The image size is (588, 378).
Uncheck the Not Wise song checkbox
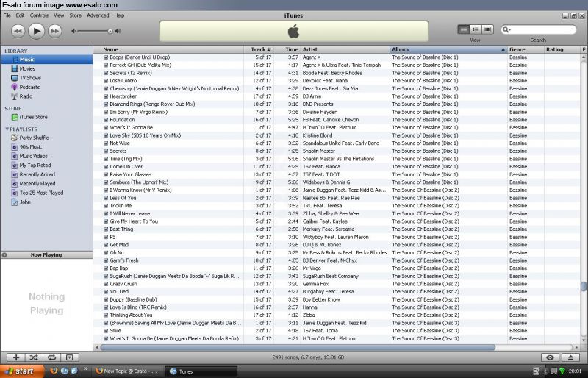pyautogui.click(x=106, y=143)
